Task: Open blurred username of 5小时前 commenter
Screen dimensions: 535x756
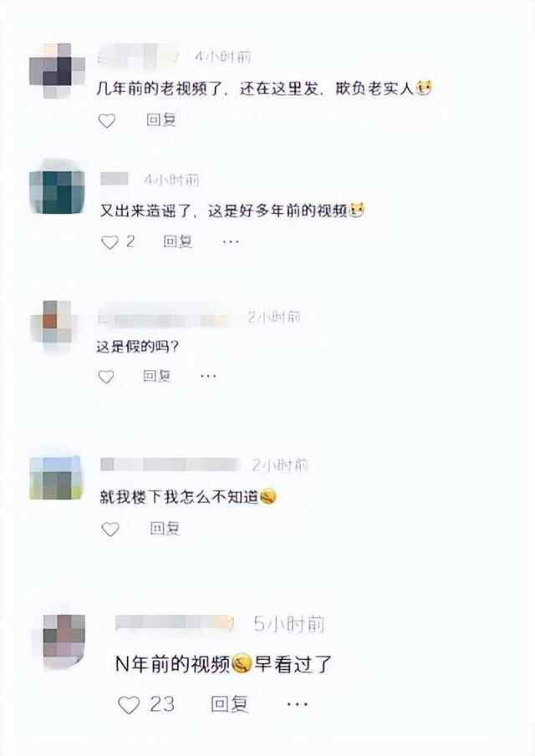Action: (175, 622)
